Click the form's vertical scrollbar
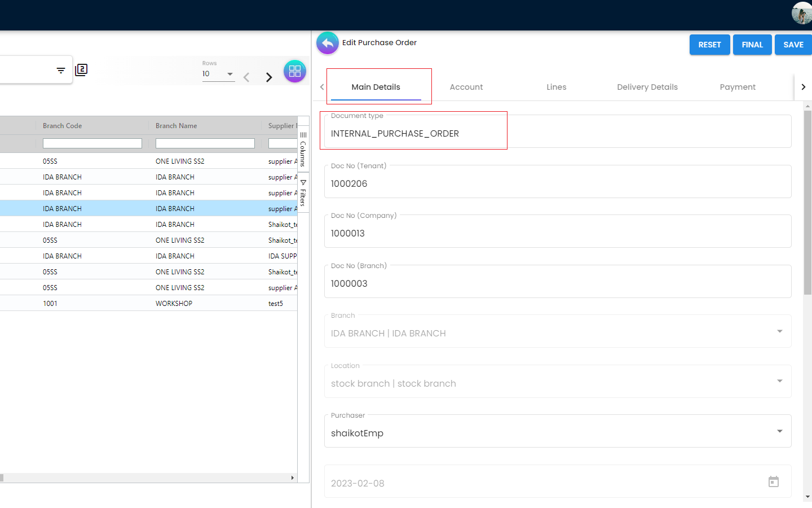Image resolution: width=812 pixels, height=508 pixels. (x=807, y=203)
